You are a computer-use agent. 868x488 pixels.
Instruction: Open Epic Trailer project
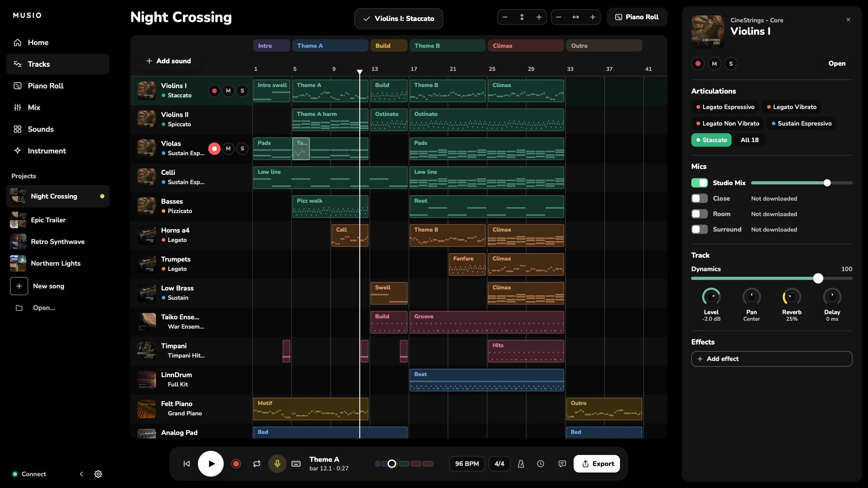coord(58,220)
